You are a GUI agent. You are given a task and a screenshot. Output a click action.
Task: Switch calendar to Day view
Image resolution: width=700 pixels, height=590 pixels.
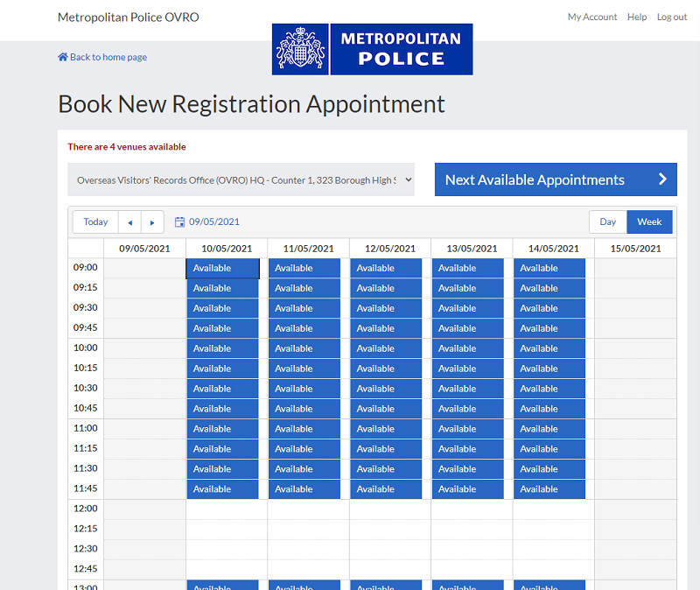[x=607, y=222]
